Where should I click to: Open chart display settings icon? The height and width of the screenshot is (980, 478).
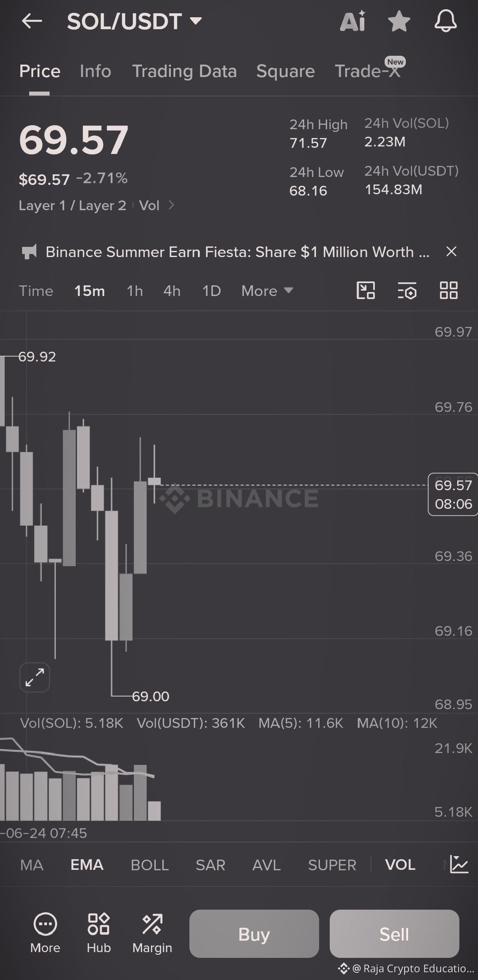[407, 291]
